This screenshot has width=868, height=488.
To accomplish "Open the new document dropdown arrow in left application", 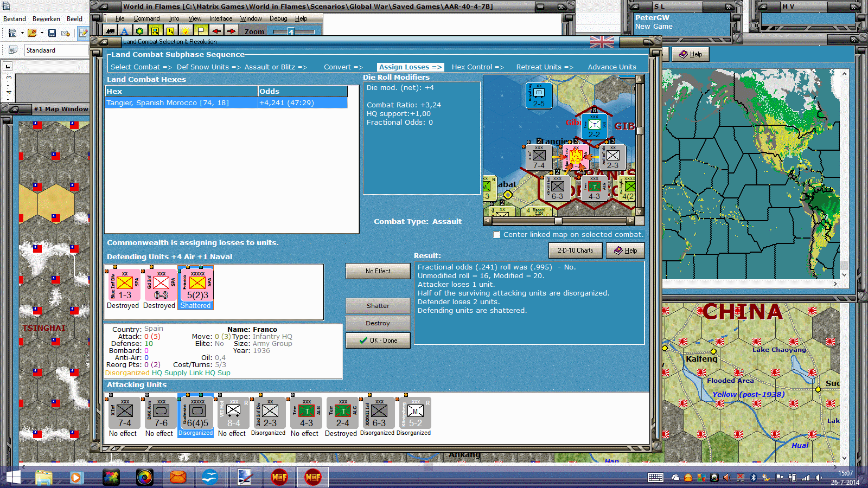I will (22, 34).
